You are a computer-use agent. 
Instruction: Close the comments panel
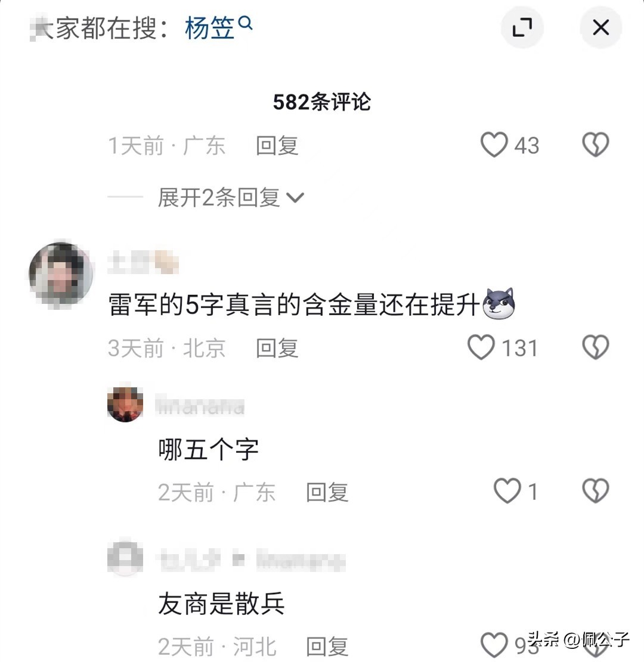(x=600, y=27)
